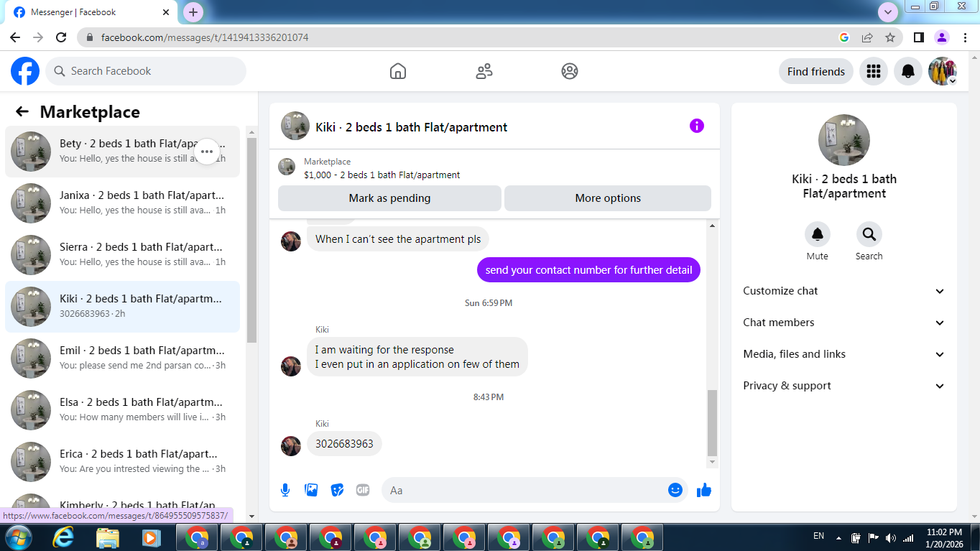Open conversation information purple icon

696,126
